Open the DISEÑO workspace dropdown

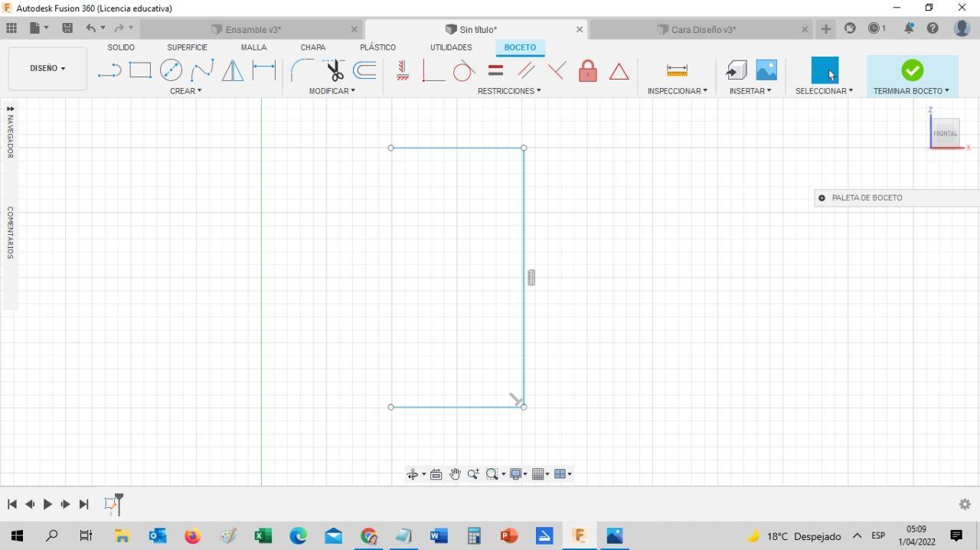pyautogui.click(x=47, y=68)
